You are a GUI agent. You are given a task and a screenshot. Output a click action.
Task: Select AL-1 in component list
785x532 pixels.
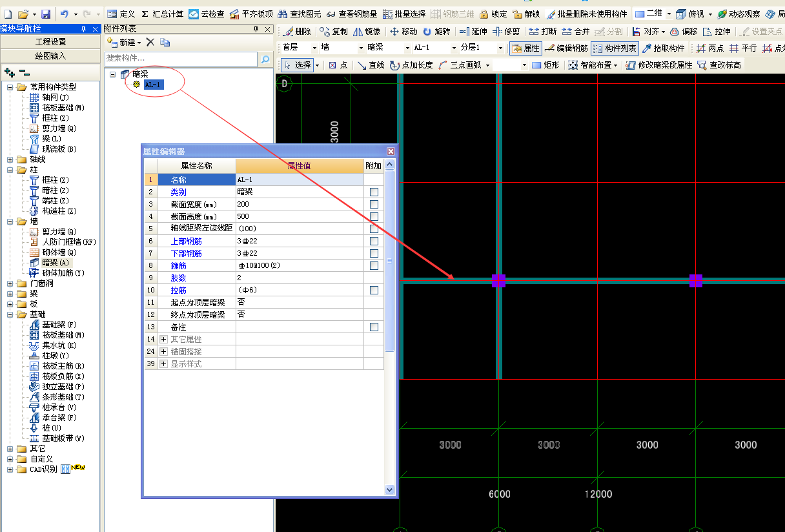tap(154, 85)
